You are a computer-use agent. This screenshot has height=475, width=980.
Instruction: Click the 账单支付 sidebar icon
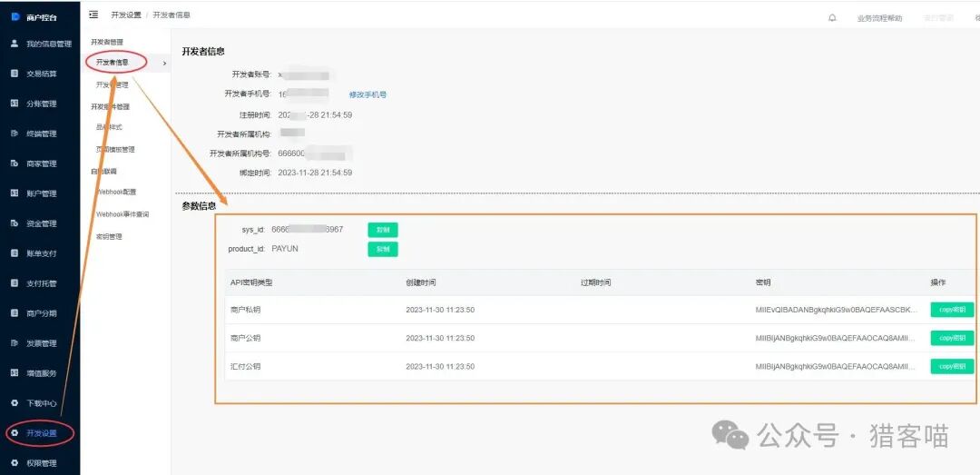pos(15,252)
